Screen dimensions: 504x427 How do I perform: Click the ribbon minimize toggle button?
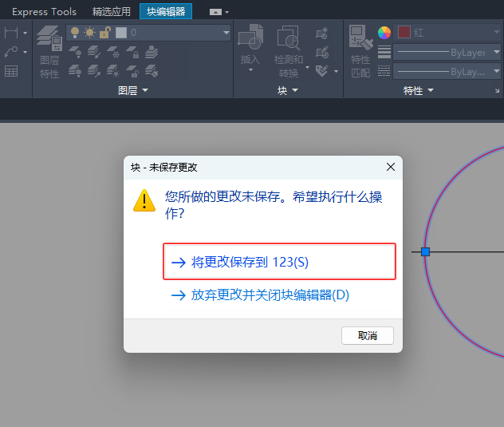click(215, 12)
